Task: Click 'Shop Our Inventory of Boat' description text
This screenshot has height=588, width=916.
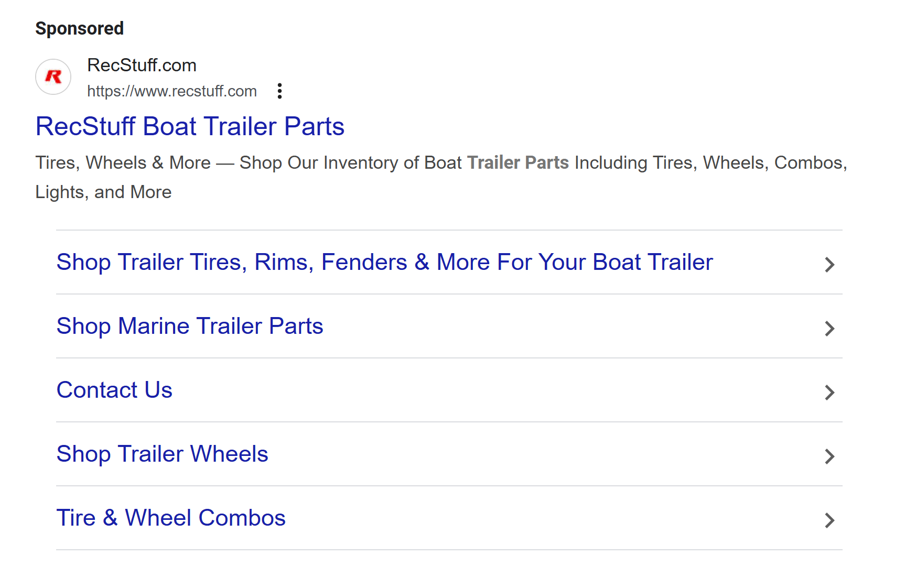Action: coord(350,163)
